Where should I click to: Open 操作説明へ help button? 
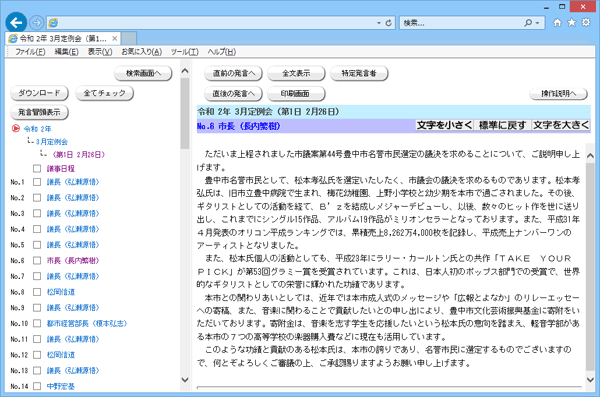(558, 93)
